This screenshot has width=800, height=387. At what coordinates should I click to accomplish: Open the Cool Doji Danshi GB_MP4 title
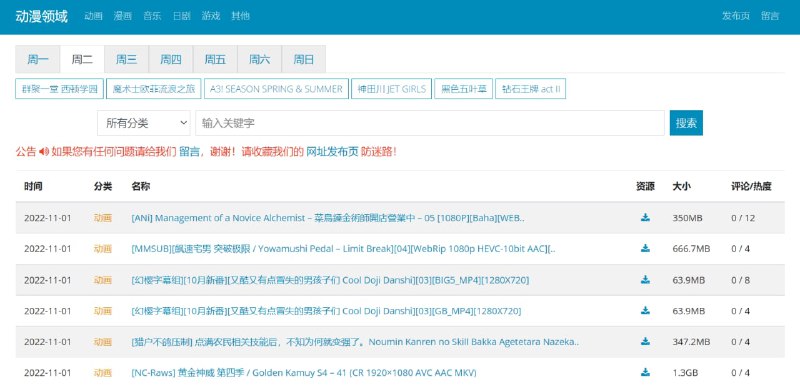pyautogui.click(x=327, y=311)
